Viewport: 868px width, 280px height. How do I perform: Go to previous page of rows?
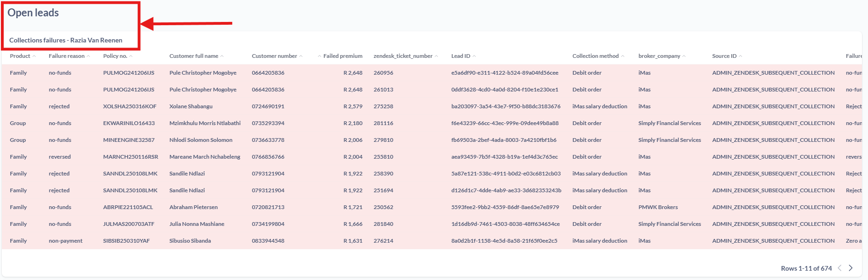(x=840, y=268)
